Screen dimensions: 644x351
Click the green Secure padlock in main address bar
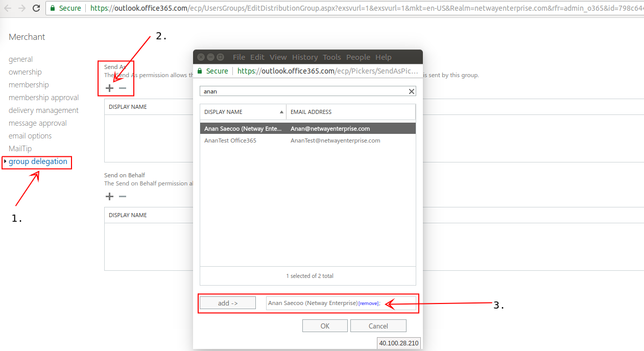tap(53, 8)
